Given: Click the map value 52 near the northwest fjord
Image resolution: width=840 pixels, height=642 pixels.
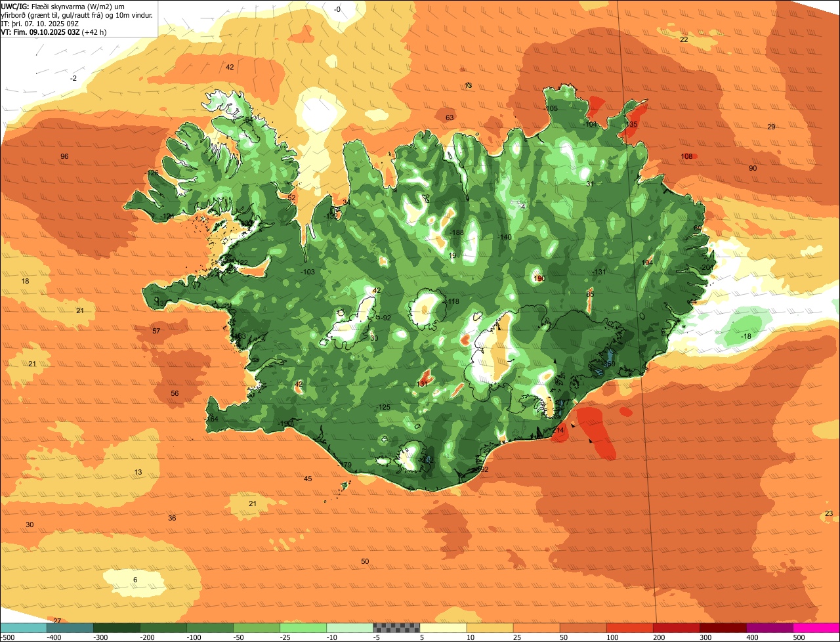Looking at the screenshot, I should click(x=291, y=198).
